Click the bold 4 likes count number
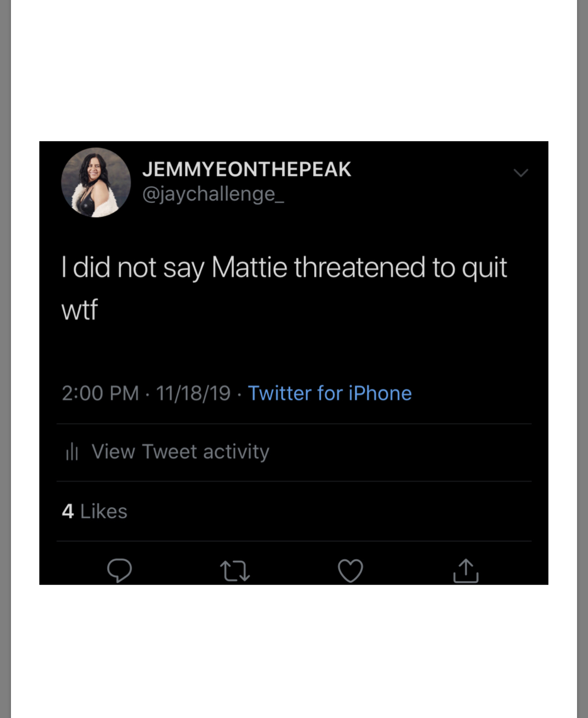 (x=67, y=511)
